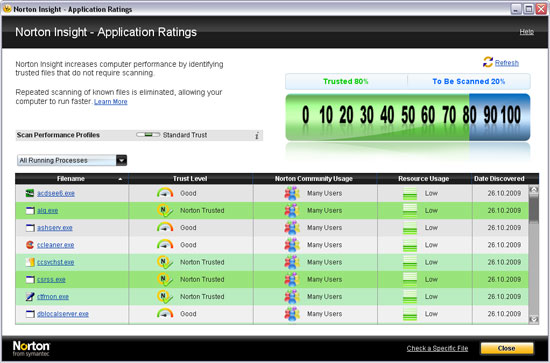Click the community users icon for ccleaner.exe
550x363 pixels.
[x=292, y=245]
